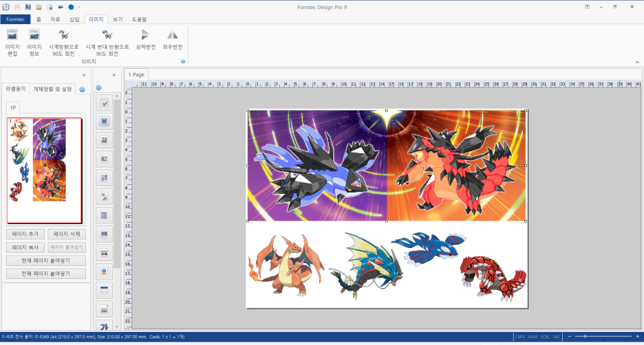Open ribbon display options in title bar
Viewport: 644px width, 345px height.
click(588, 7)
